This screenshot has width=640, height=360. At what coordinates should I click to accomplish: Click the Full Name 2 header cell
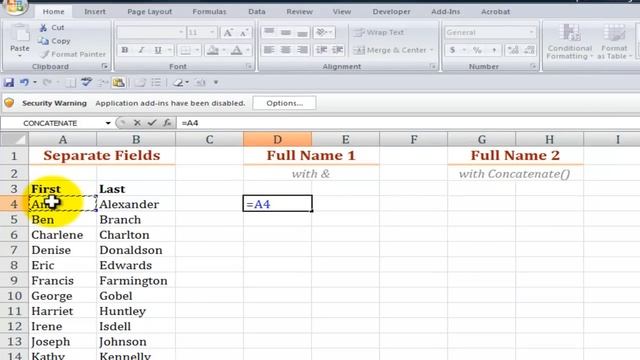(515, 156)
